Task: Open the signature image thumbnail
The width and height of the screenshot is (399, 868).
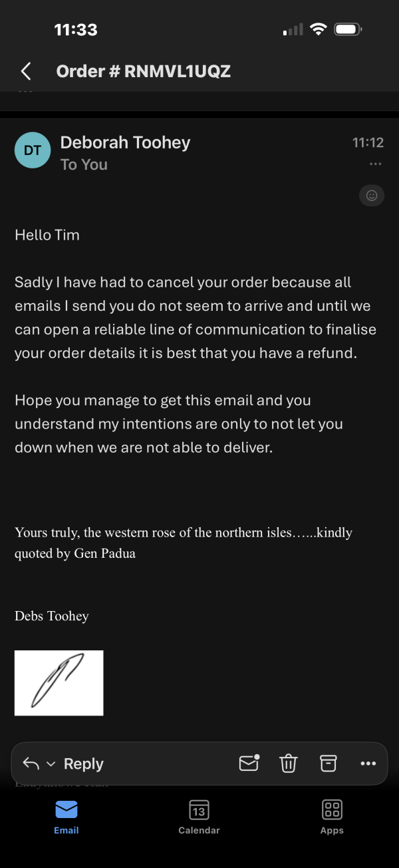Action: [59, 683]
